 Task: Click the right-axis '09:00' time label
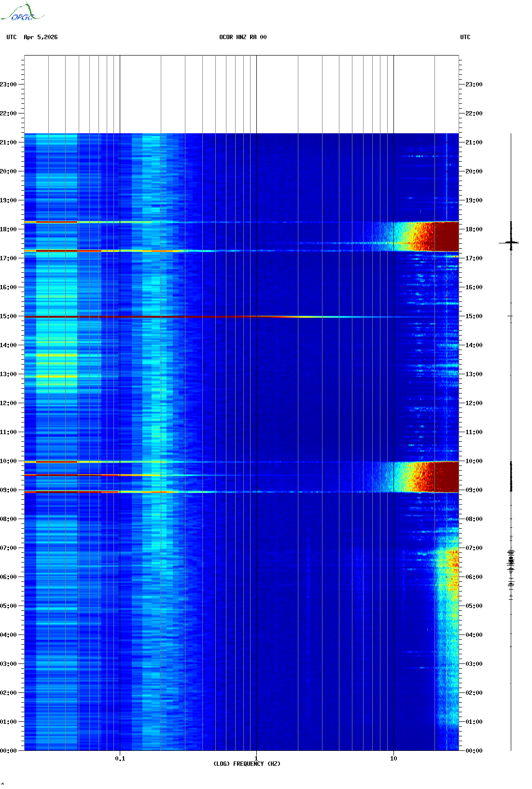tap(474, 490)
